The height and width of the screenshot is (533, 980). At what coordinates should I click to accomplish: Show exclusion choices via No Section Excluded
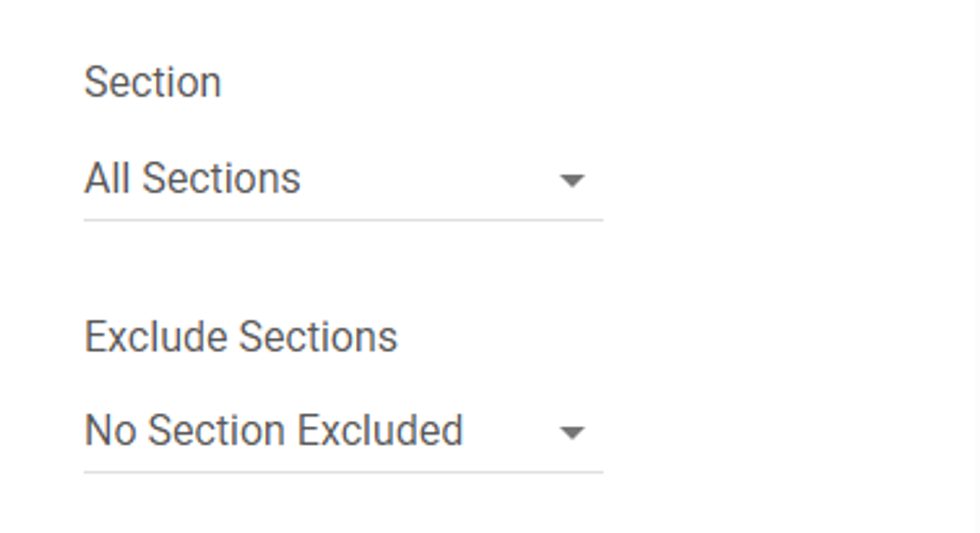pos(343,432)
